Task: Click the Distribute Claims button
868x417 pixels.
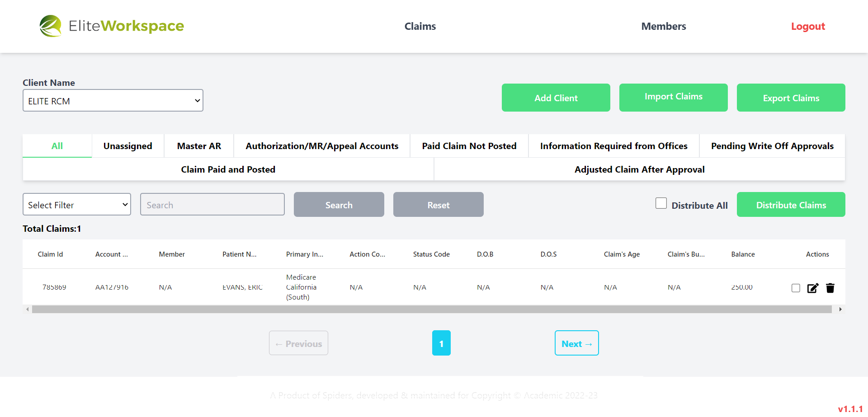Action: coord(791,205)
